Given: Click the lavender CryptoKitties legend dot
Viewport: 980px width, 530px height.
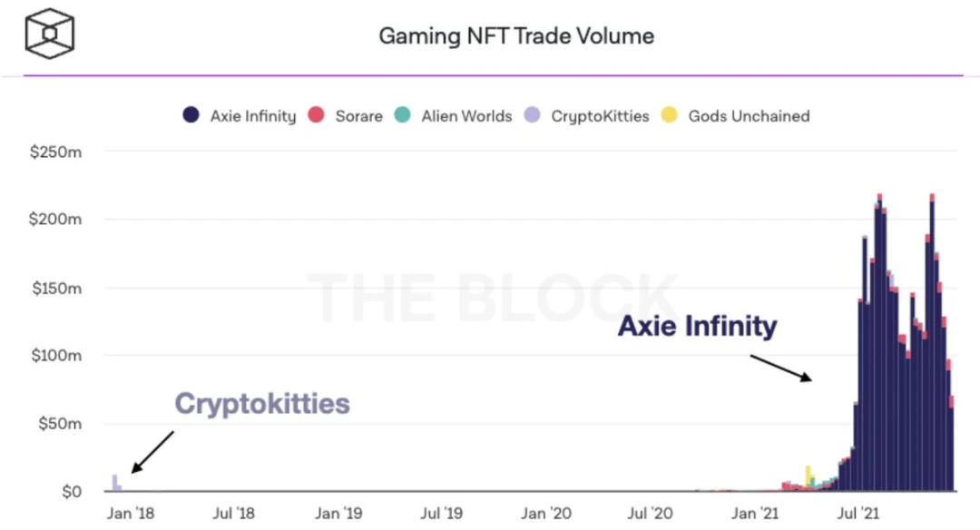Looking at the screenshot, I should point(533,115).
